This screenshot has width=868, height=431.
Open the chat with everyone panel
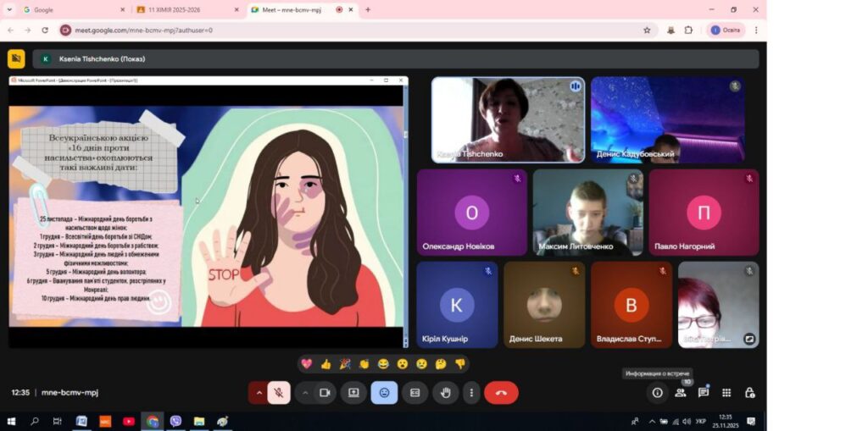(x=703, y=393)
